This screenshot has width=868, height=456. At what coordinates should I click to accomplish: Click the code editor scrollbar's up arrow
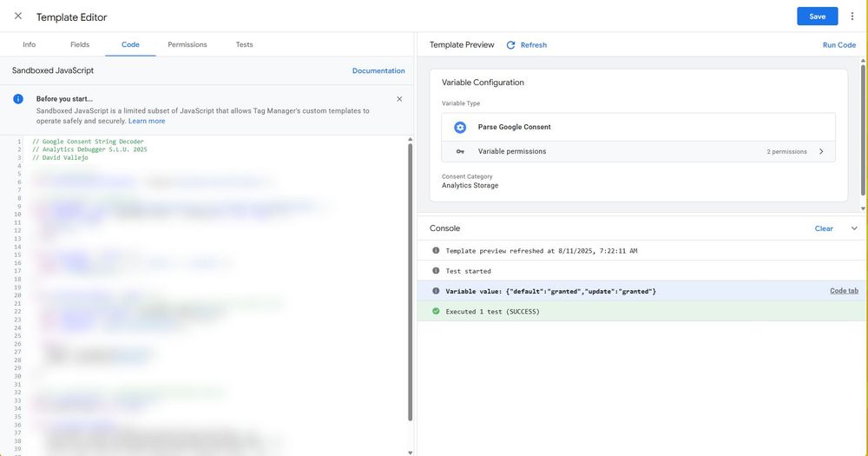(x=411, y=139)
